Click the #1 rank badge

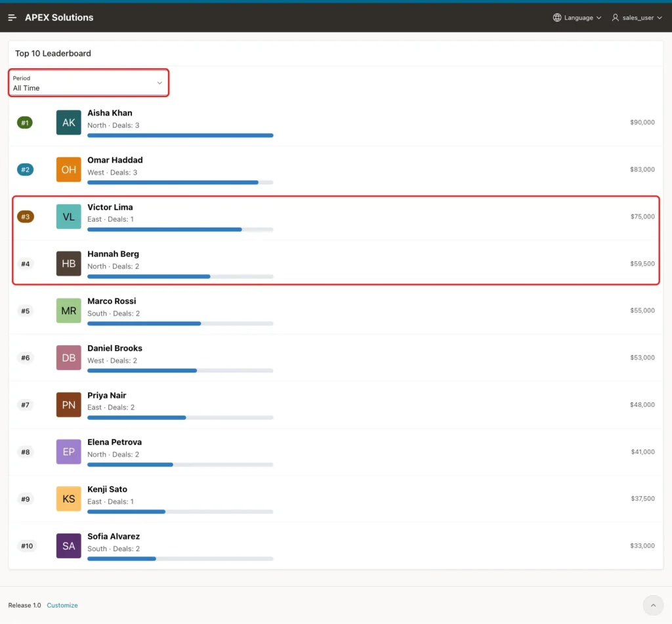point(25,123)
